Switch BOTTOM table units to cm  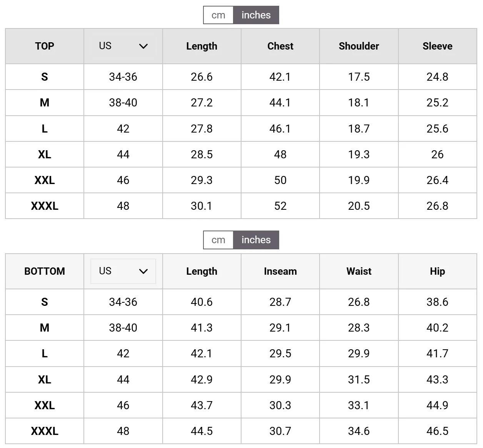coord(218,240)
